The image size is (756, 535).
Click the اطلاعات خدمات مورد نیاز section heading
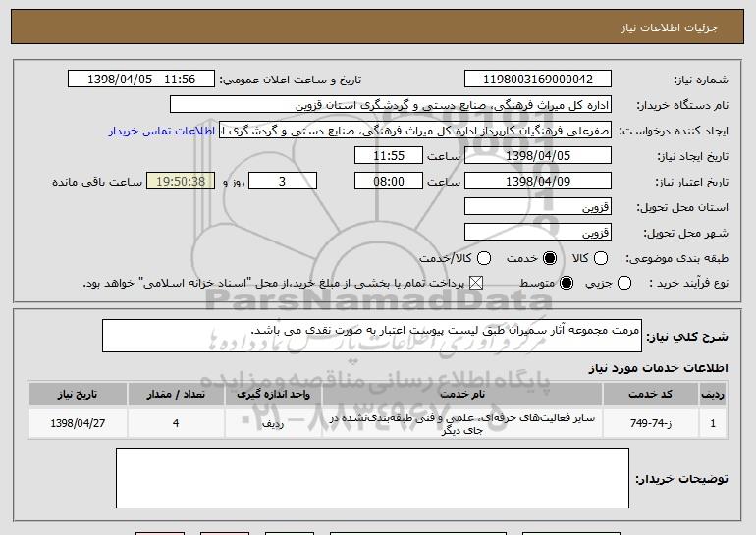658,368
